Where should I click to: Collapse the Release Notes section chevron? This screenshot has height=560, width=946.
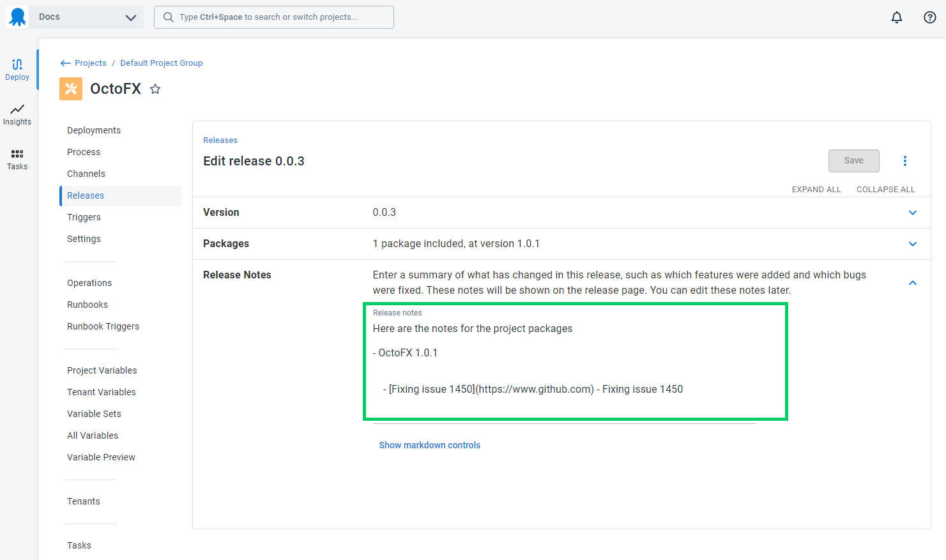(x=913, y=283)
